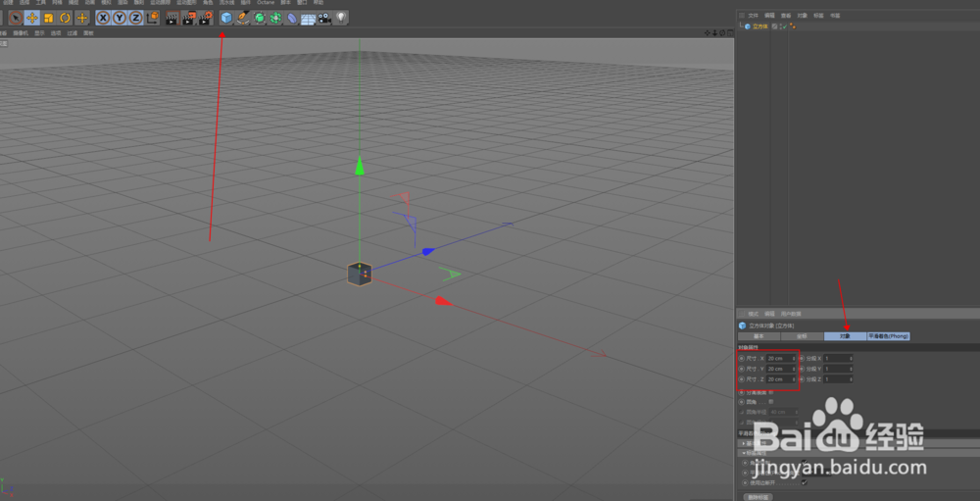Open render settings gear clapperboard

(206, 19)
